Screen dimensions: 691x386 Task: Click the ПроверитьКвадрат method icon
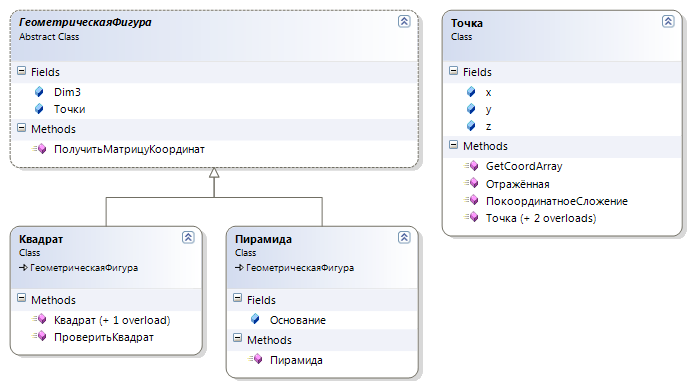click(x=40, y=336)
